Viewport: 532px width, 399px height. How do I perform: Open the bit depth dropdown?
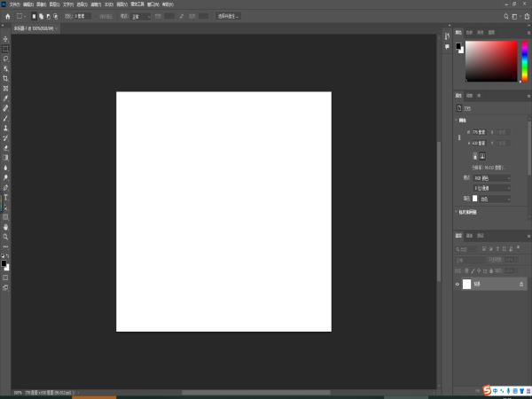492,188
